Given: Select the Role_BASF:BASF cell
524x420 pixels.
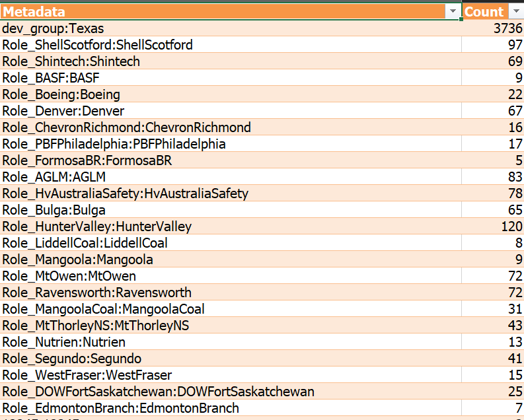Looking at the screenshot, I should point(231,78).
